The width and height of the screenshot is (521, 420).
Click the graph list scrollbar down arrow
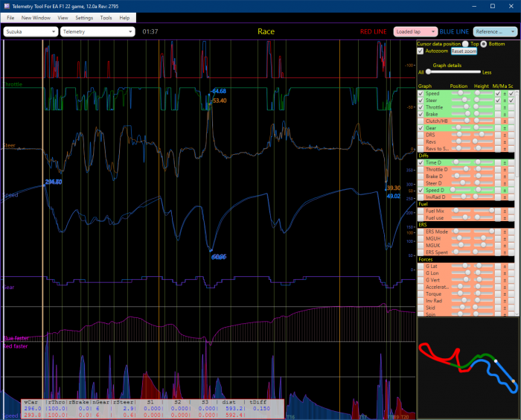pyautogui.click(x=517, y=314)
